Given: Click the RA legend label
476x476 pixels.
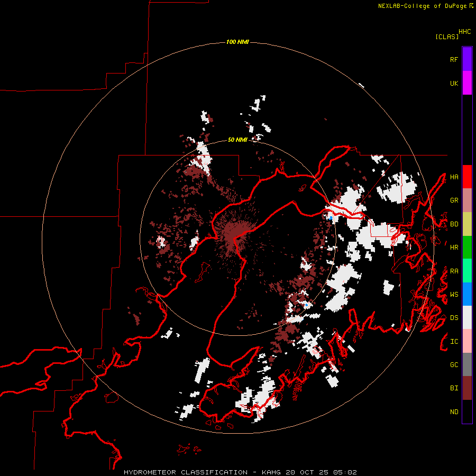Looking at the screenshot, I should point(454,271).
